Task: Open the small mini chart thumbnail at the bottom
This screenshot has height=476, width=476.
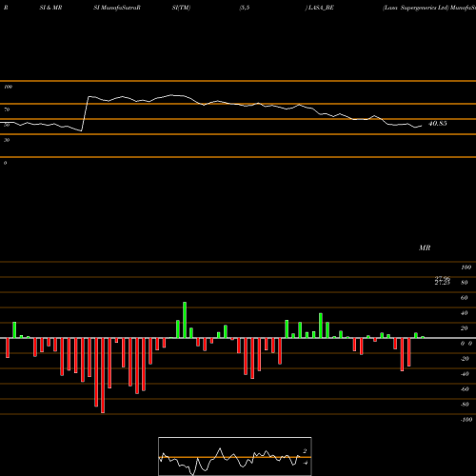Action: pos(235,456)
